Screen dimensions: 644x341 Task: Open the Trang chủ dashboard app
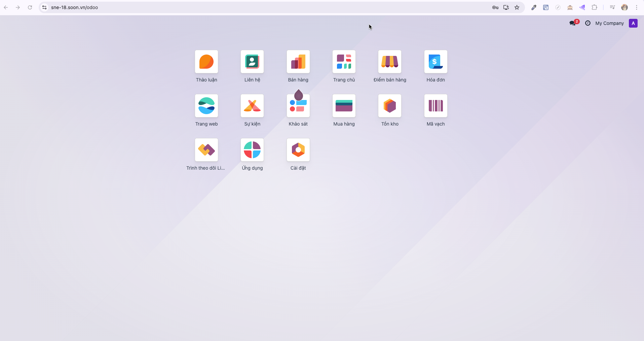point(344,62)
